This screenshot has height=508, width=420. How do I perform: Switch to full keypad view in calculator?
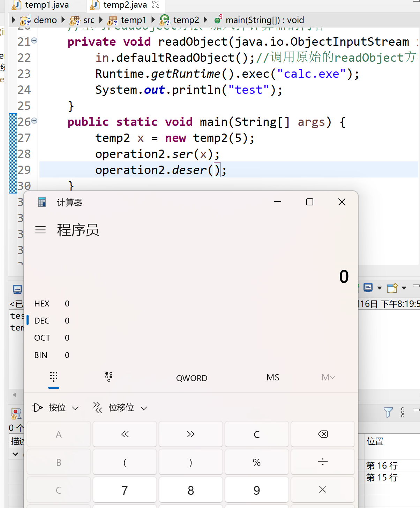click(54, 377)
